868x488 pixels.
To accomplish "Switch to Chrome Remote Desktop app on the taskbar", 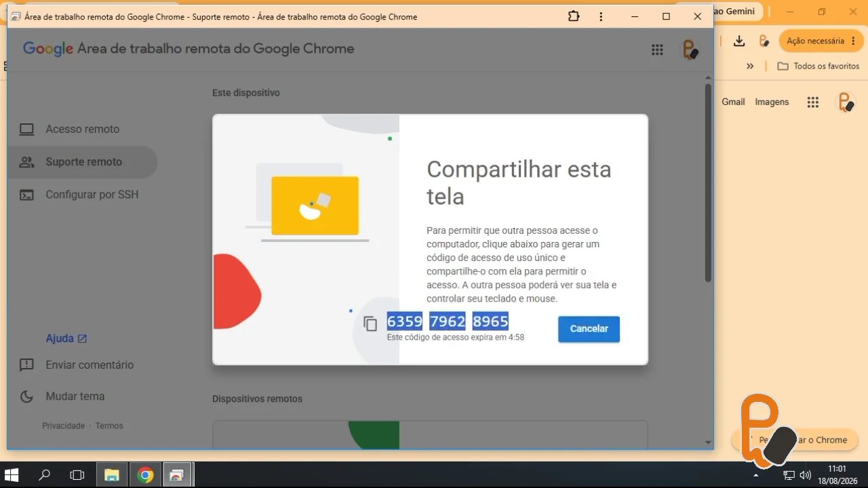I will 177,475.
